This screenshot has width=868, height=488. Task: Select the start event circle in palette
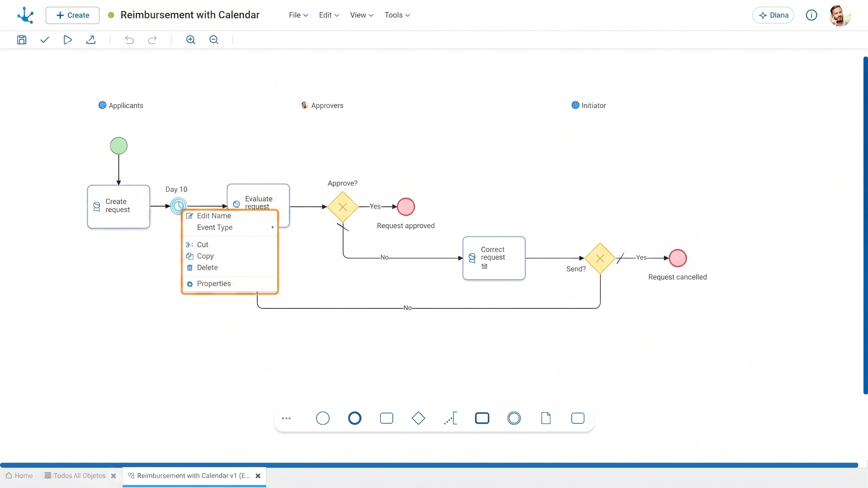[x=322, y=418]
